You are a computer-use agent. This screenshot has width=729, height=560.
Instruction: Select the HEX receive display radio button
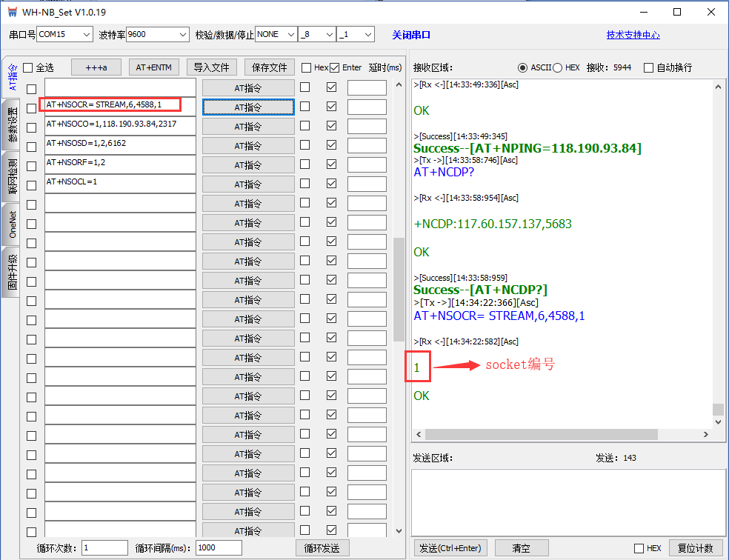click(x=557, y=68)
